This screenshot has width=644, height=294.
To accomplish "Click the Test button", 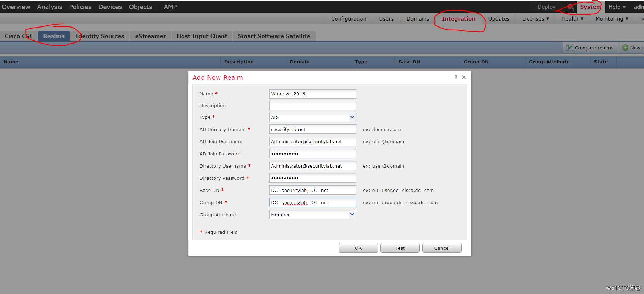I will click(400, 248).
